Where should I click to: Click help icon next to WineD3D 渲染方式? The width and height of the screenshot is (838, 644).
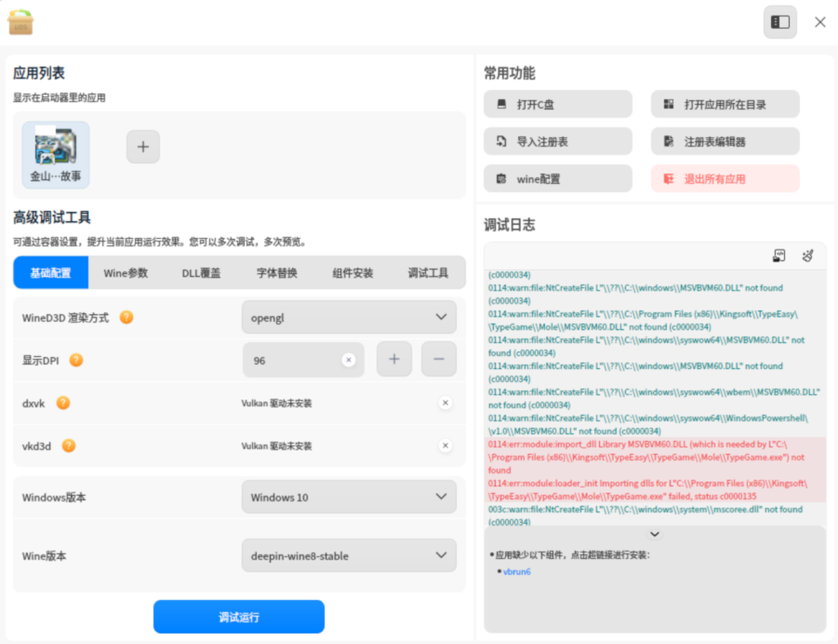pos(127,317)
